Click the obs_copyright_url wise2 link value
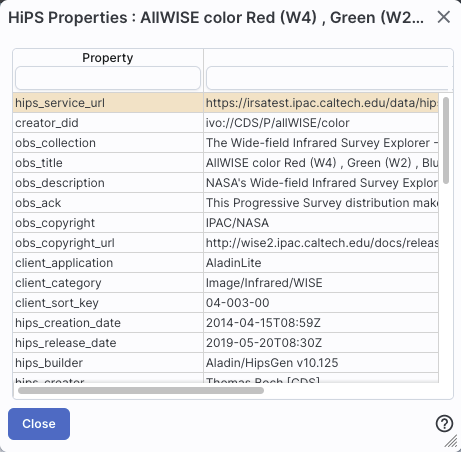Viewport: 461px width, 452px height. (321, 243)
